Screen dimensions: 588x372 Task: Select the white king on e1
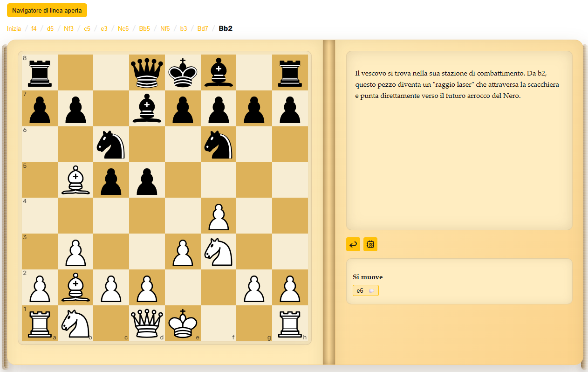click(183, 324)
